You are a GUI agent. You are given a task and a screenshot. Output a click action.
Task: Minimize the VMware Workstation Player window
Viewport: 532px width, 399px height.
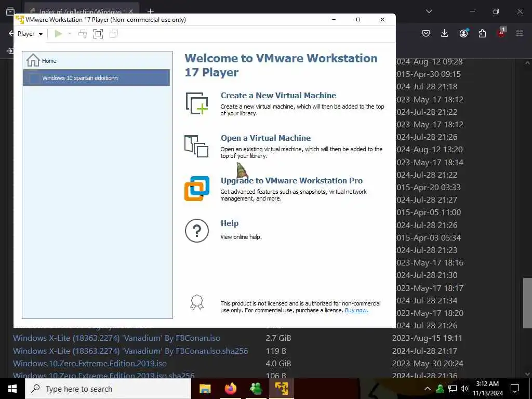334,19
